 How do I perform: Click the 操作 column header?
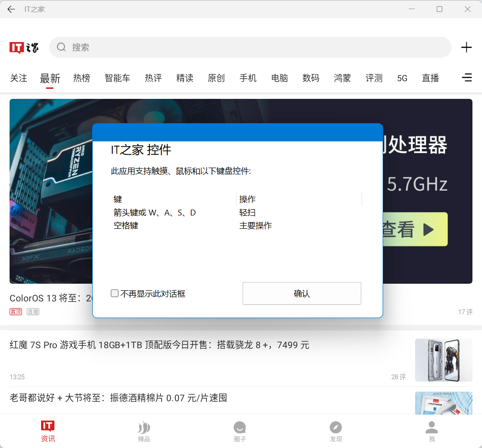click(299, 199)
